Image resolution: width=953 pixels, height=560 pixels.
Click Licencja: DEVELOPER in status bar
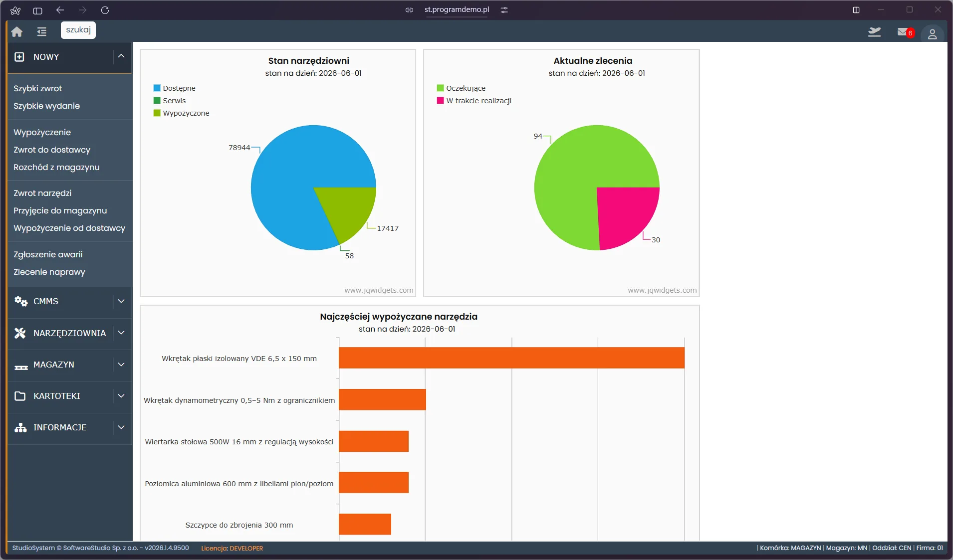tap(232, 548)
